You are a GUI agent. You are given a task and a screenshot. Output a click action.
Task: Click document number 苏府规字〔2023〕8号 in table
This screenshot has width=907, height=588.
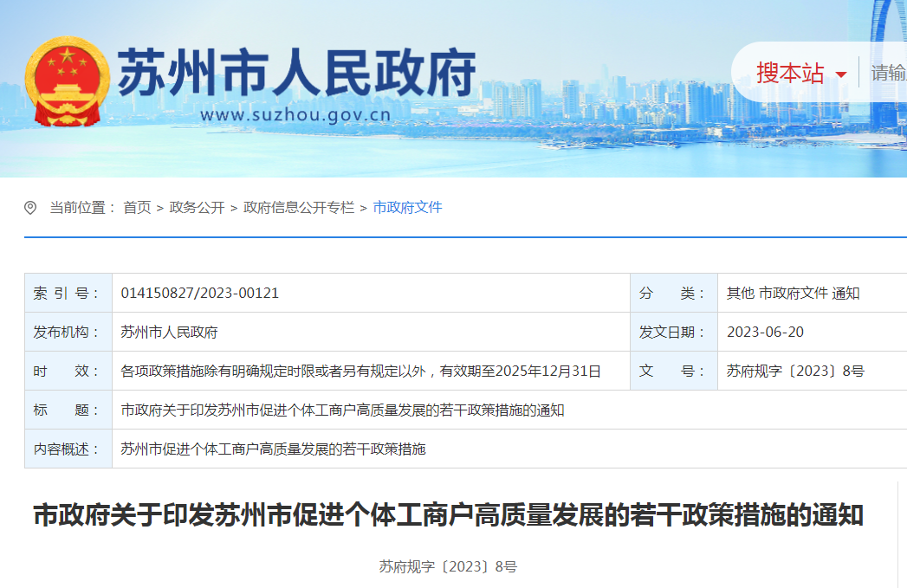tap(795, 372)
